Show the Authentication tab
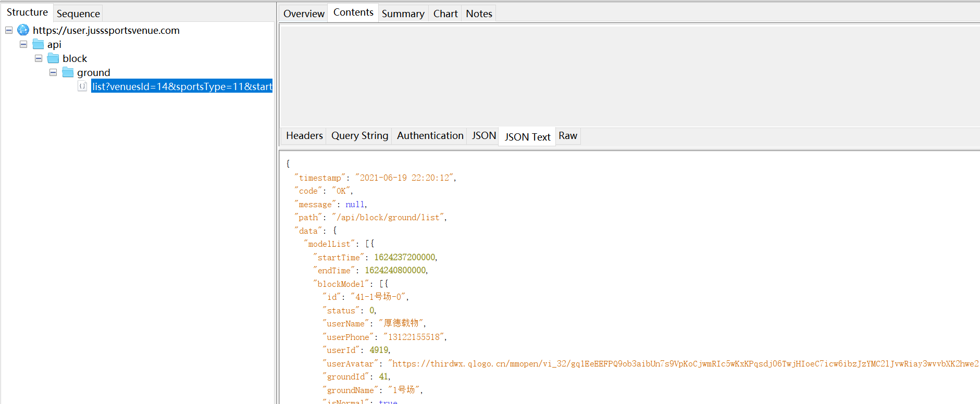This screenshot has height=404, width=980. pyautogui.click(x=430, y=135)
